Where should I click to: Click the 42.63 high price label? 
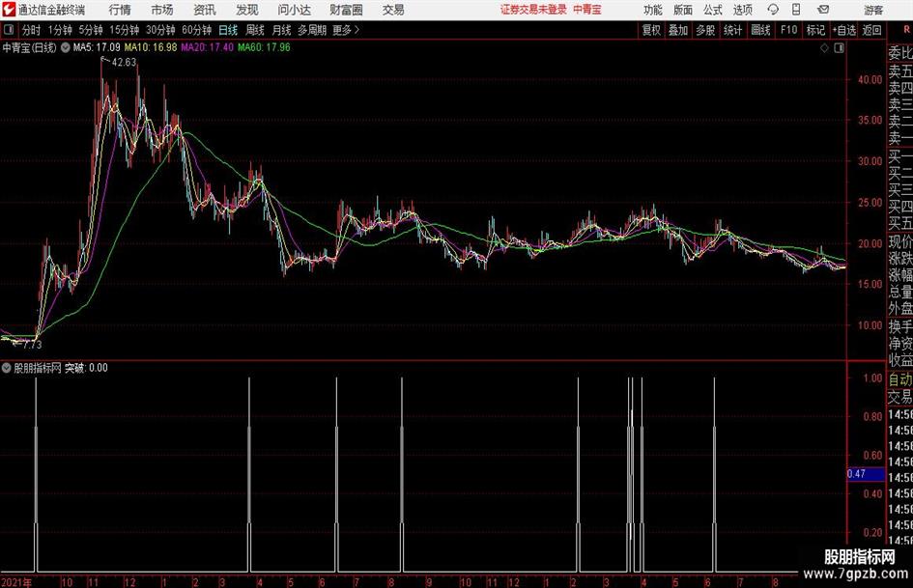[x=124, y=63]
